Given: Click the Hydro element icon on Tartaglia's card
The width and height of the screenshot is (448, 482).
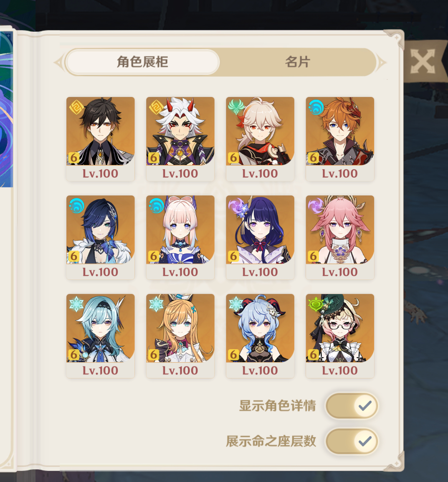Looking at the screenshot, I should pos(316,107).
